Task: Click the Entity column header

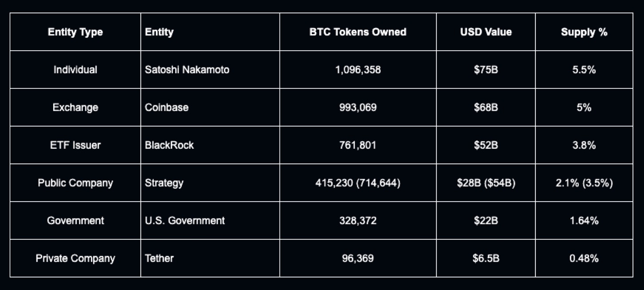Action: (x=159, y=32)
